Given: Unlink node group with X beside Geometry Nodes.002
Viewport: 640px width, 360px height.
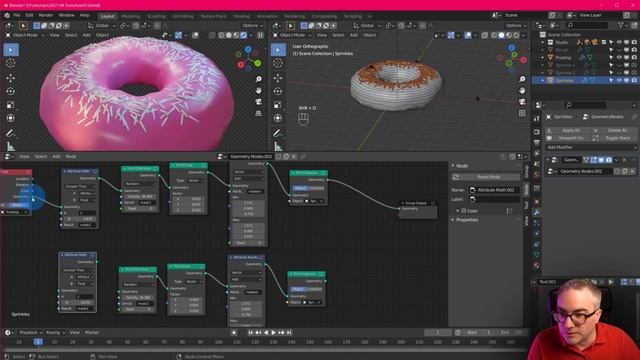Looking at the screenshot, I should coord(293,156).
